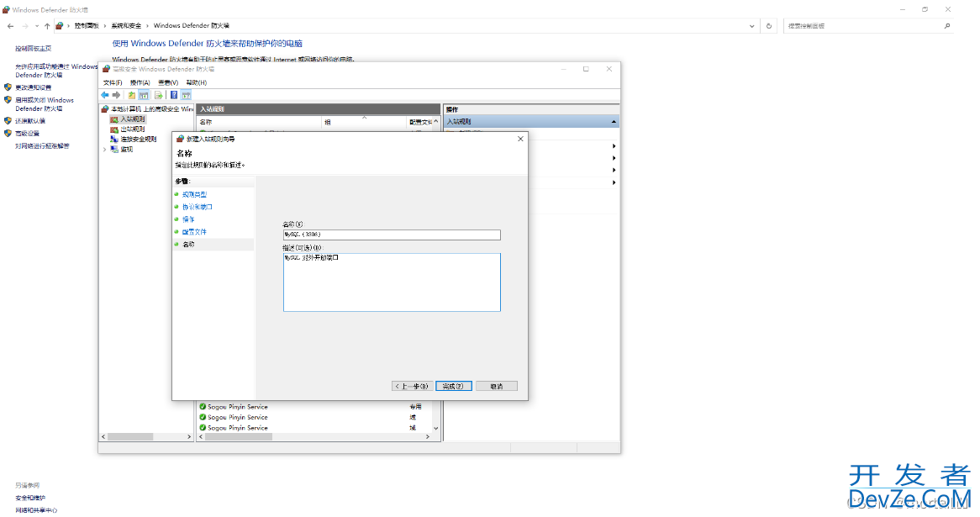Viewport: 980px width, 517px height.
Task: Click the rules list vertical scroll down arrow
Action: 435,428
